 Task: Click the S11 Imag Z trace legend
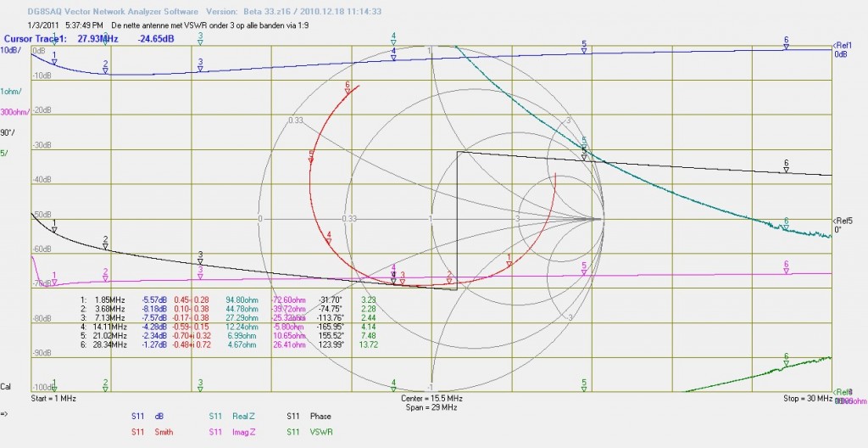[x=232, y=432]
